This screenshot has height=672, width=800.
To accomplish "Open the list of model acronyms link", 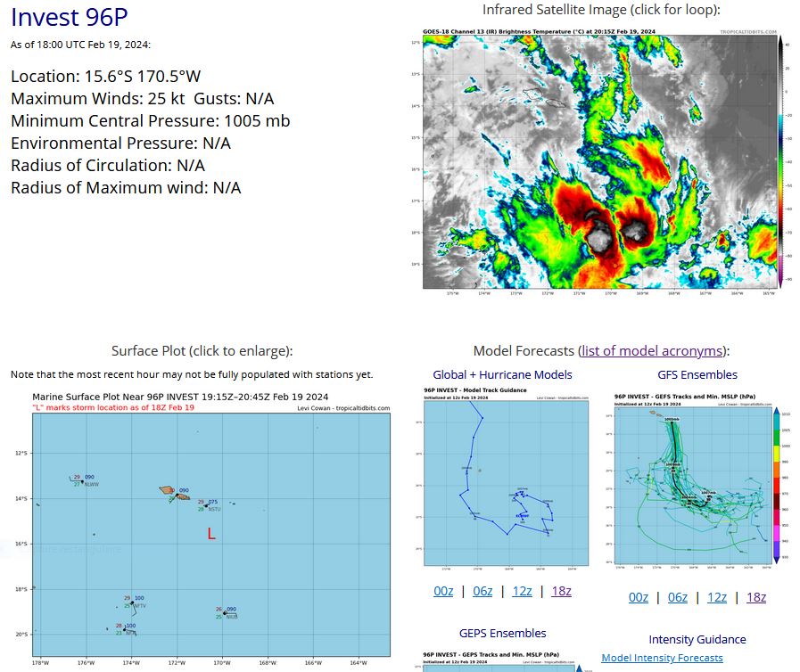I will [x=652, y=351].
